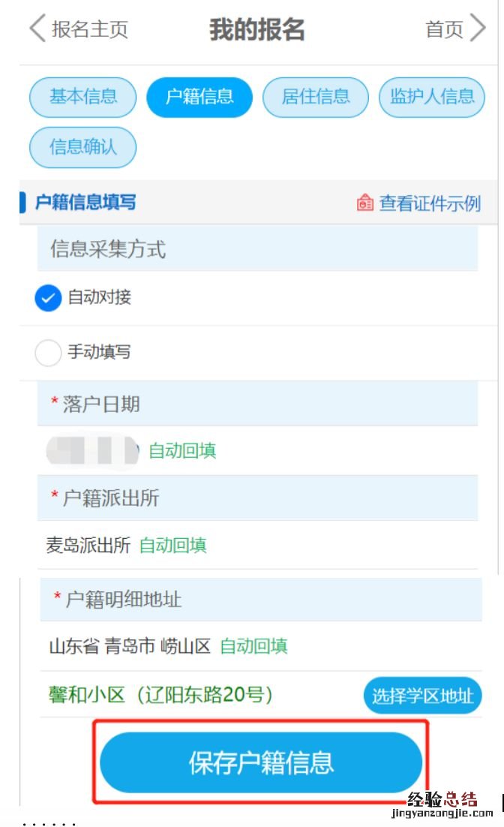Go back via the 报名主页 link
The width and height of the screenshot is (504, 827).
pyautogui.click(x=90, y=29)
